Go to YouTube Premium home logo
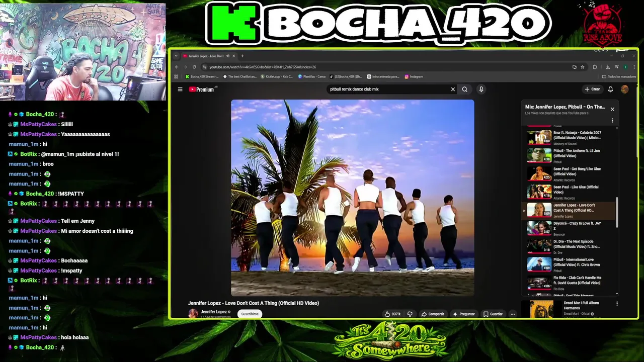 click(x=201, y=89)
